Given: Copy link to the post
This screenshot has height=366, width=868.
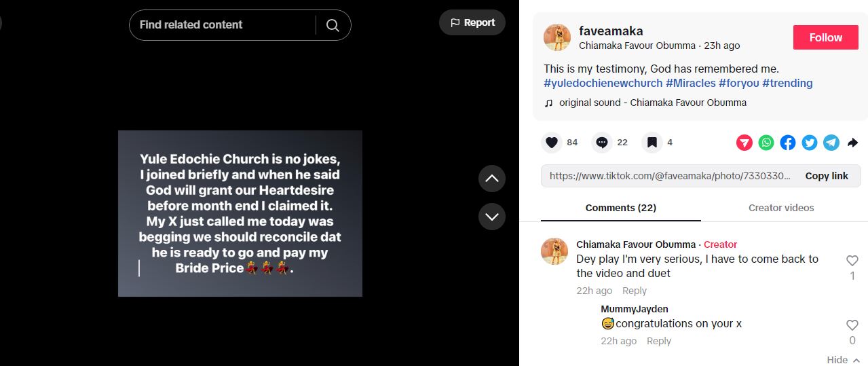Looking at the screenshot, I should point(826,176).
